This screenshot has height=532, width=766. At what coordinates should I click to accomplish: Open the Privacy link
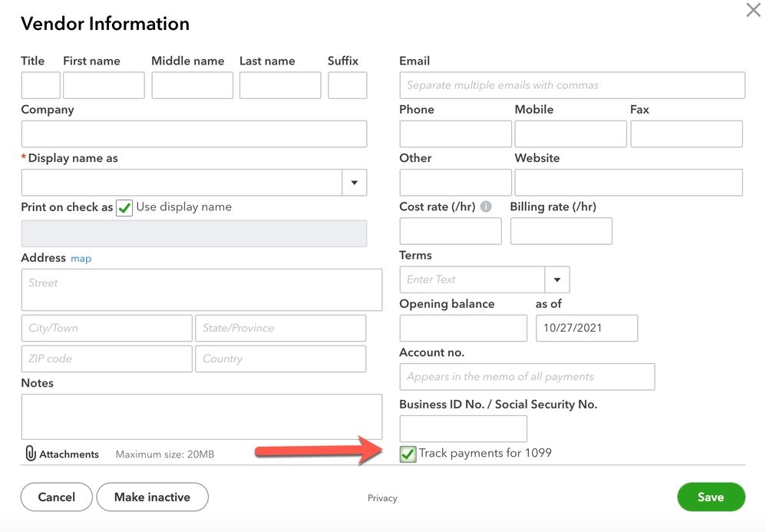coord(382,498)
